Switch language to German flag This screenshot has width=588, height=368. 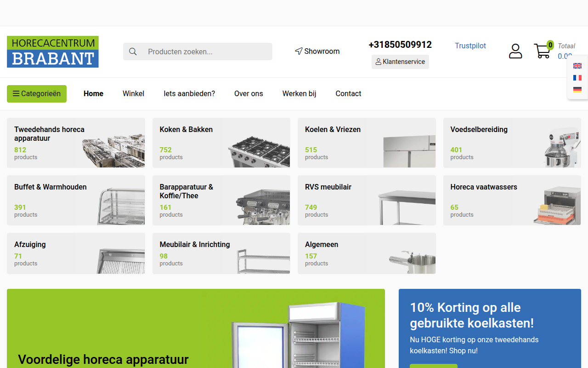coord(577,90)
